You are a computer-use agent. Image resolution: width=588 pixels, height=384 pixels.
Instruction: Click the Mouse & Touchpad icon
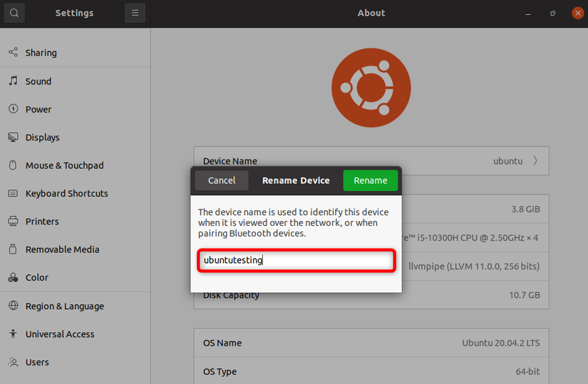tap(13, 165)
